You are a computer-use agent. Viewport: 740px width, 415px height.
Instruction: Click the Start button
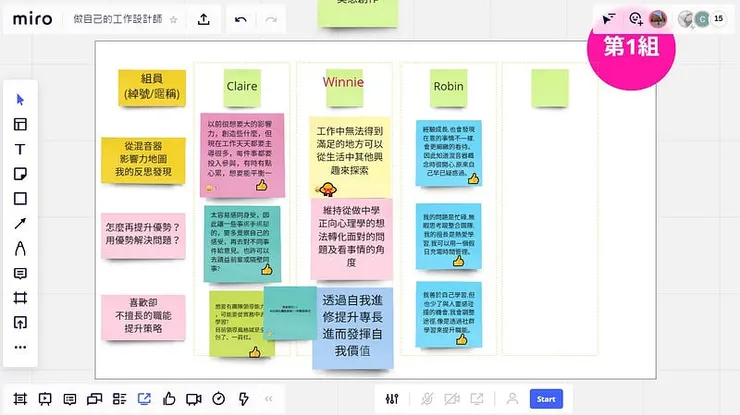546,399
